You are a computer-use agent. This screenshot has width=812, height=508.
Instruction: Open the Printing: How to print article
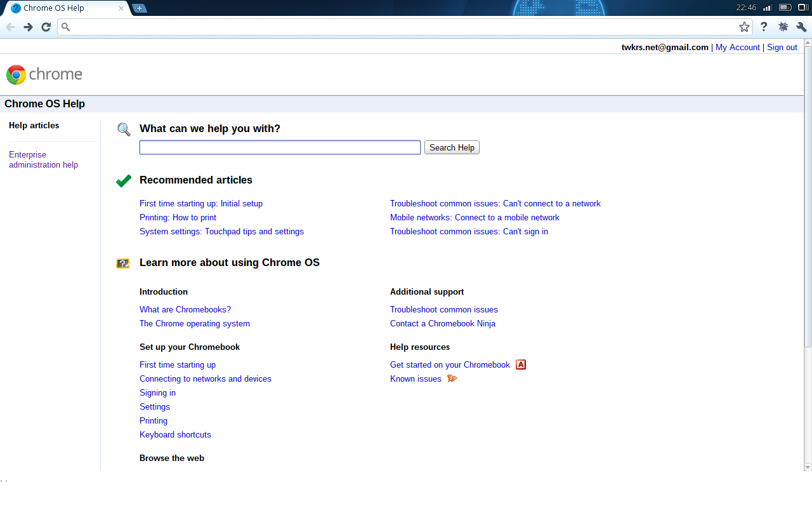click(x=178, y=217)
